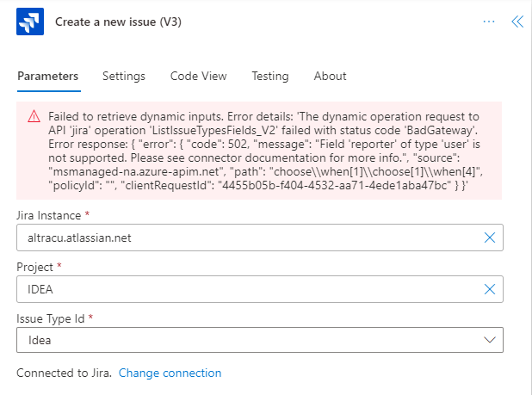Screen dimensions: 532x395
Task: Click the red warning triangle icon
Action: (34, 116)
